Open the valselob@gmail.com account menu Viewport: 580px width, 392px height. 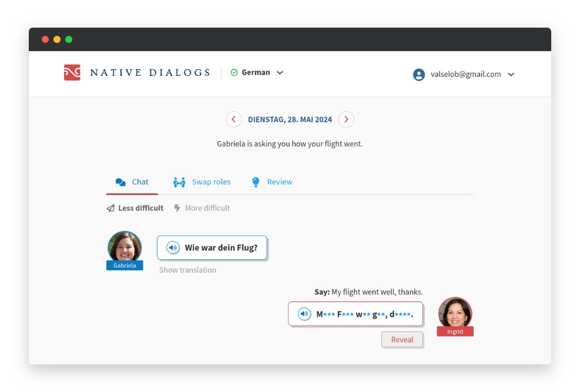pos(464,74)
